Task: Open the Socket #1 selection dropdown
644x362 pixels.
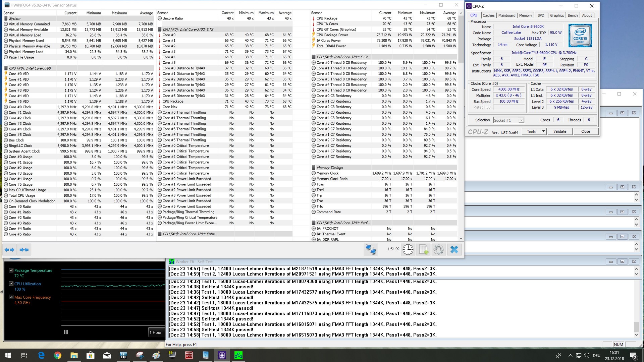Action: pyautogui.click(x=508, y=120)
